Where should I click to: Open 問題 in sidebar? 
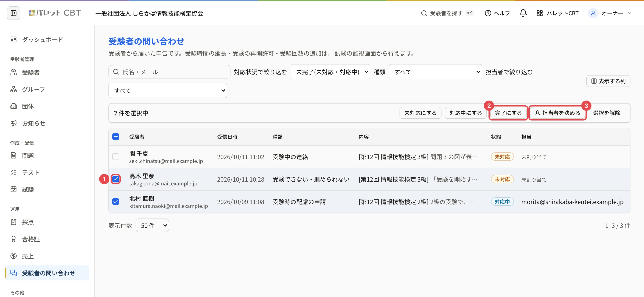point(47,156)
